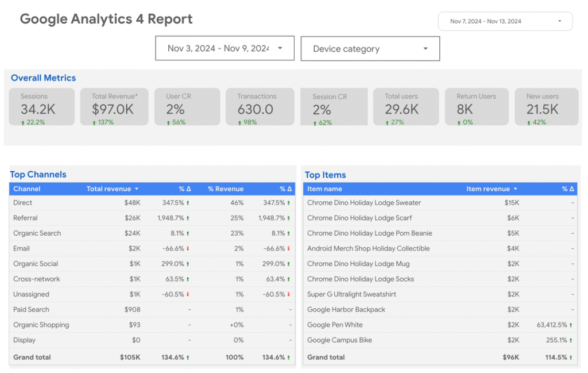
Task: Select the Item name column header
Action: coord(324,189)
